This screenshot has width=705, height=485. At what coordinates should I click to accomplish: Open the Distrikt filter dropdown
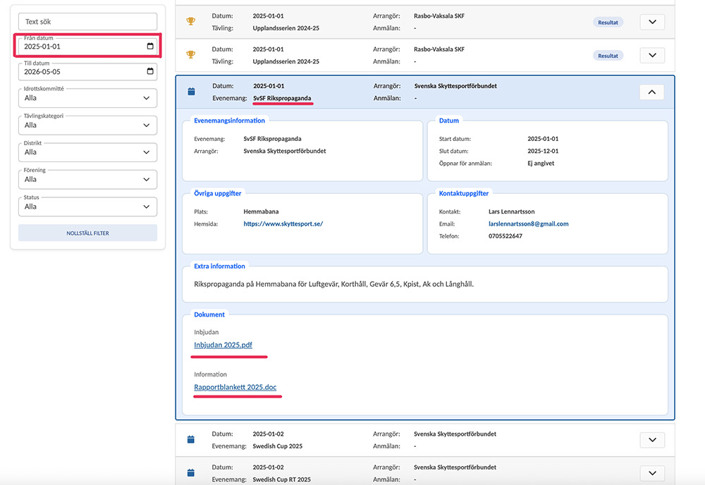point(88,152)
